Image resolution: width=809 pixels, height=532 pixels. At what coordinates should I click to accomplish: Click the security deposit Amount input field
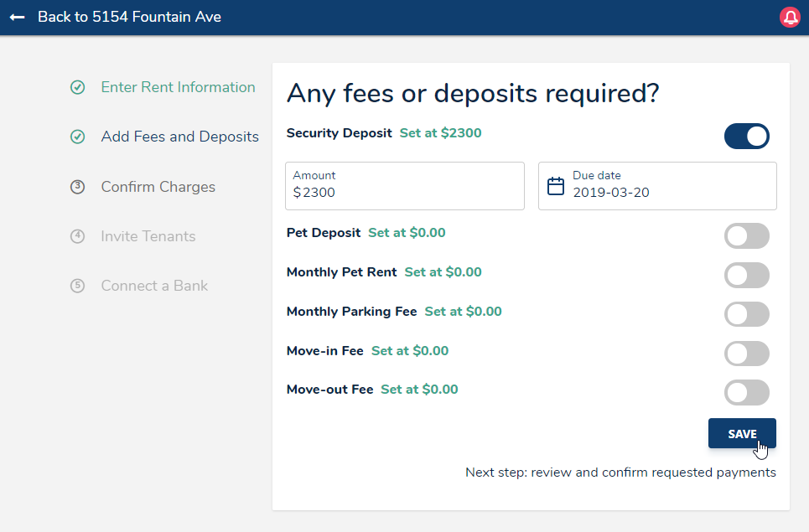[405, 192]
